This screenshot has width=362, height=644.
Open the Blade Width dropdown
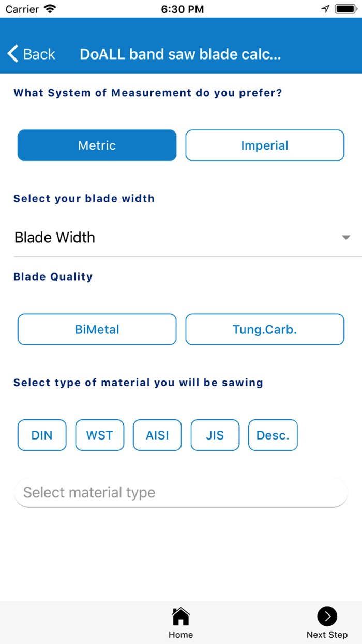[181, 237]
